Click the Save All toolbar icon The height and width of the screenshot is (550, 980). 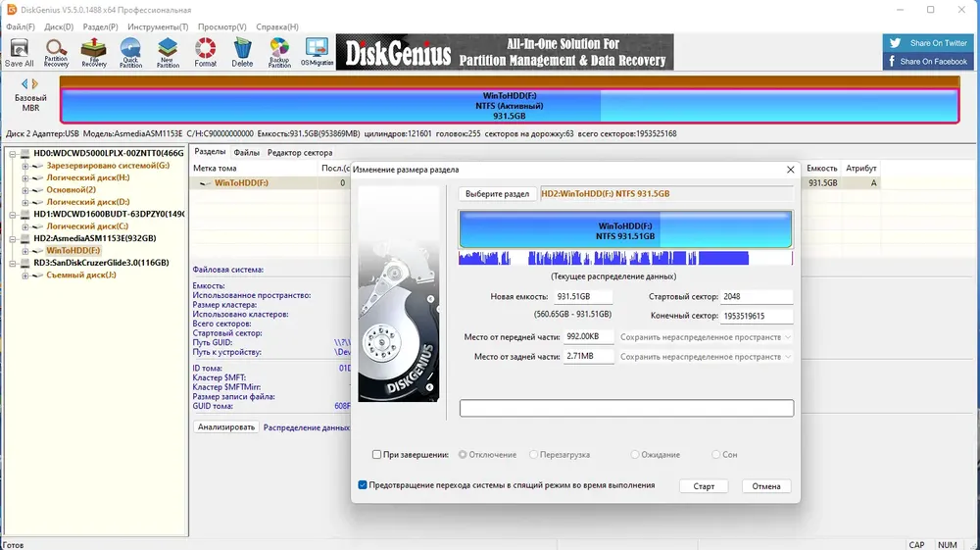(19, 53)
